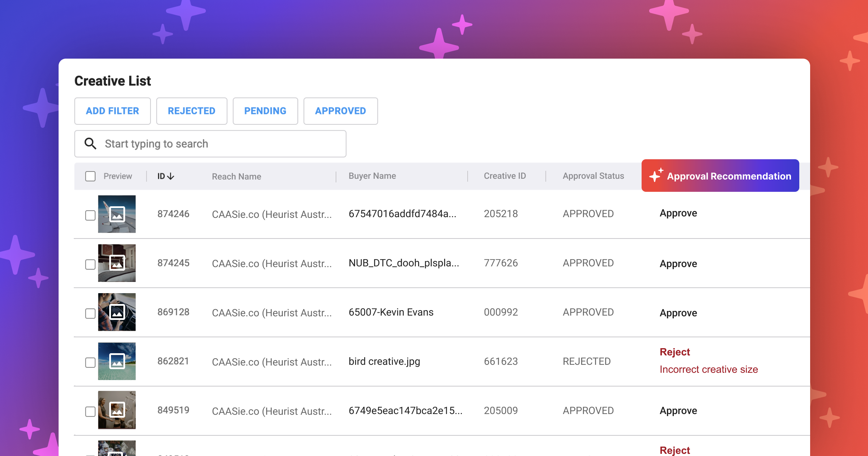Open image preview icon for bird creative.jpg
Image resolution: width=868 pixels, height=456 pixels.
[117, 361]
